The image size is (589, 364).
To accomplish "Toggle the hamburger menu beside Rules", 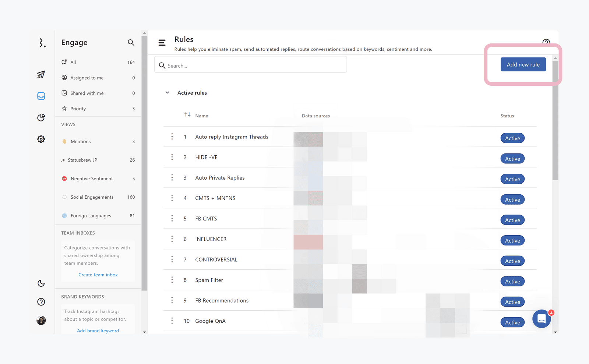I will click(162, 43).
